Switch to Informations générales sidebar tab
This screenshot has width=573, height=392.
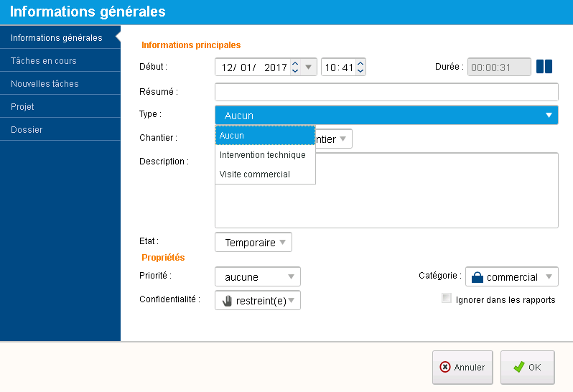[x=60, y=37]
